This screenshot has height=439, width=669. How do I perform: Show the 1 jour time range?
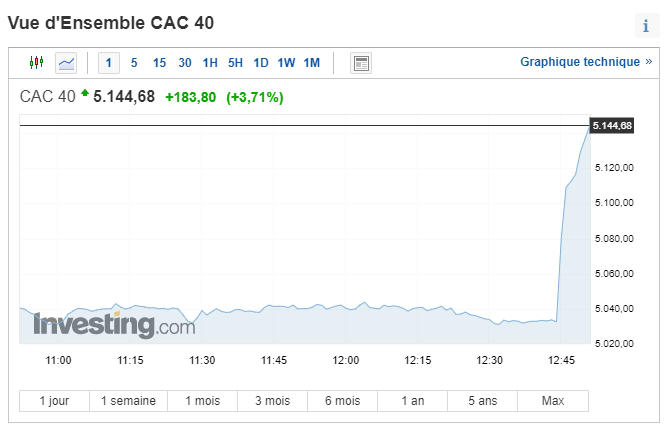[x=54, y=401]
